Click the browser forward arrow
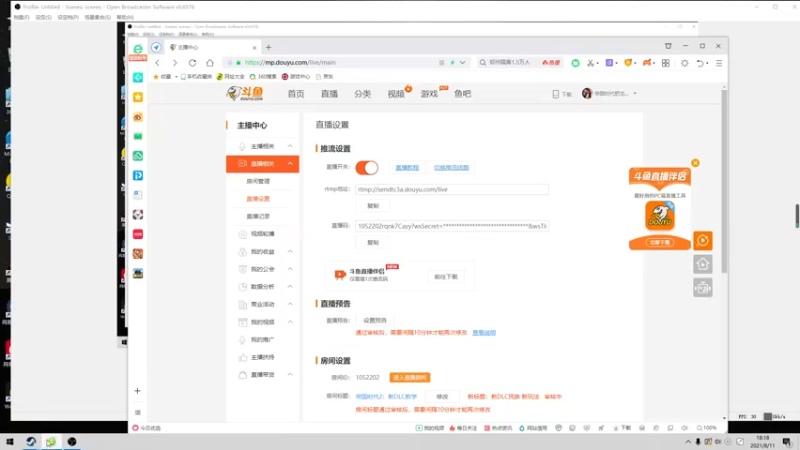Viewport: 800px width, 450px height. [174, 63]
